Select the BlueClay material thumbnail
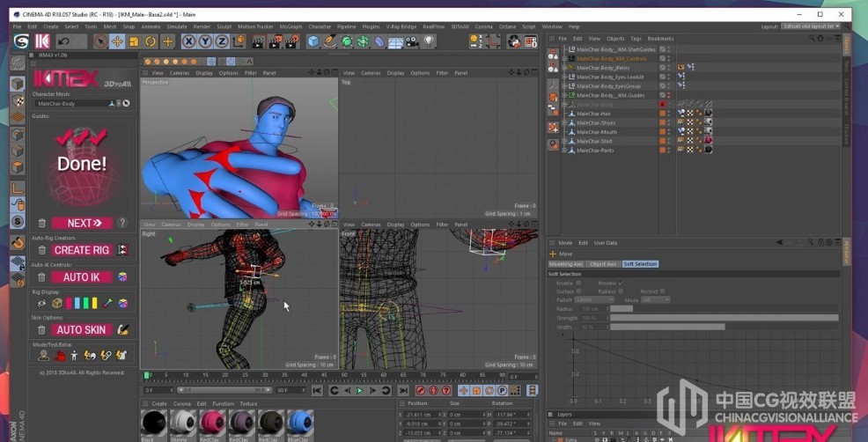The width and height of the screenshot is (868, 442). click(300, 423)
